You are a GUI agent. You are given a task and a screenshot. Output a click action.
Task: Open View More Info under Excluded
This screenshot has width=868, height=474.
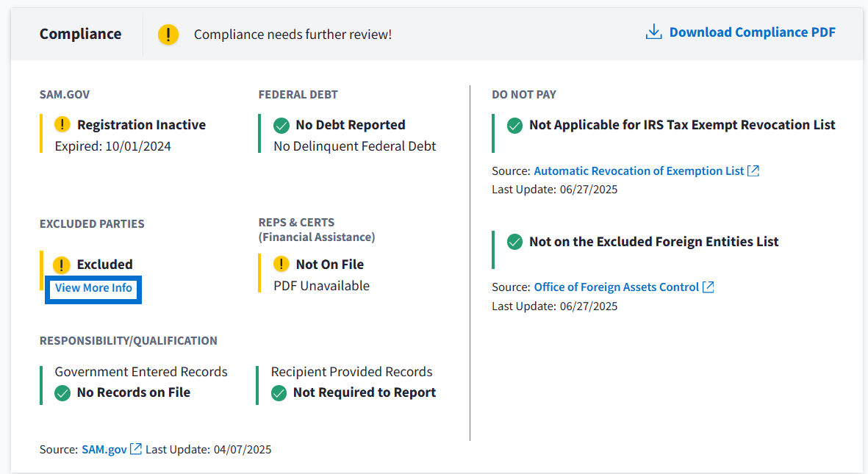click(x=93, y=288)
